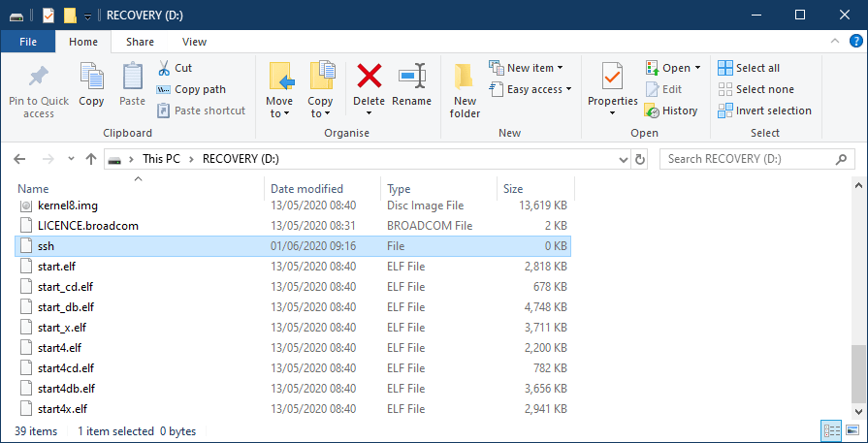Click the Pin to Quick access icon
868x443 pixels.
point(39,78)
